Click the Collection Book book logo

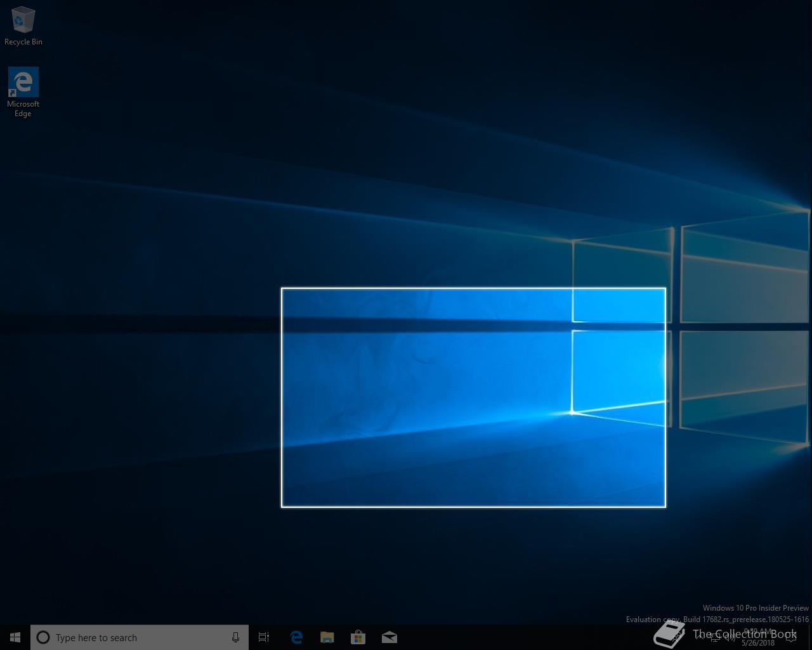coord(669,633)
